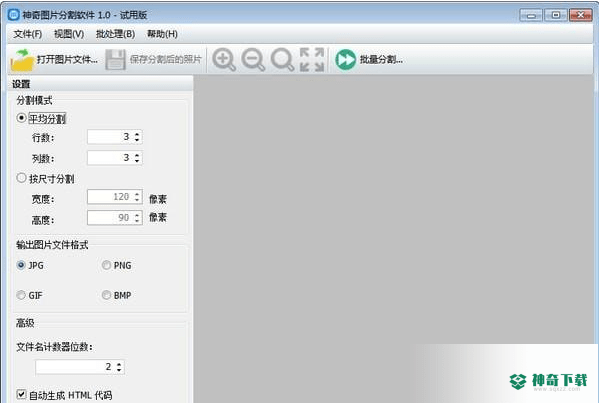Uncheck 自动生成 HTML 代码 checkbox
This screenshot has width=599, height=403.
[21, 394]
